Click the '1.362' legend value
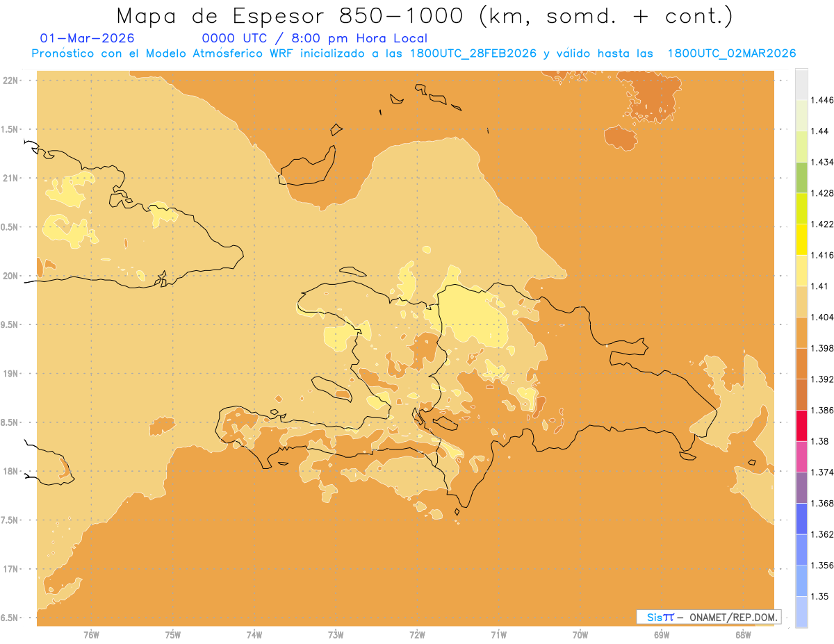834x644 pixels. tap(821, 534)
